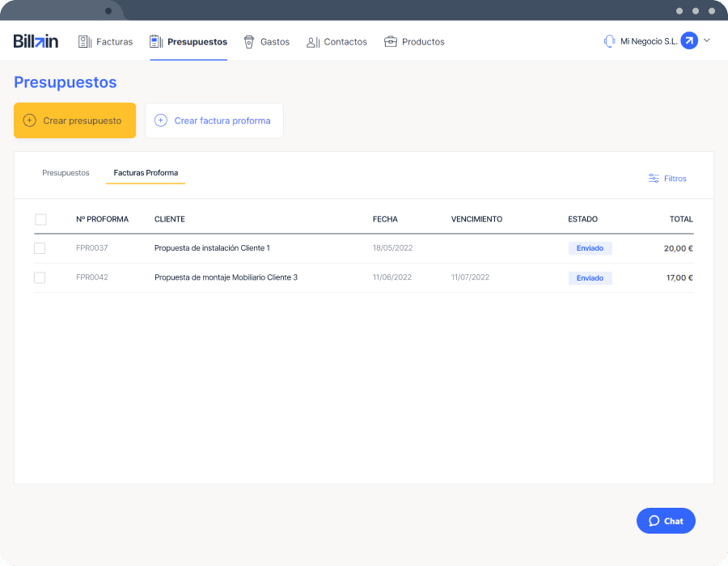This screenshot has width=728, height=566.
Task: Click the date 11/06/2022
Action: point(392,277)
